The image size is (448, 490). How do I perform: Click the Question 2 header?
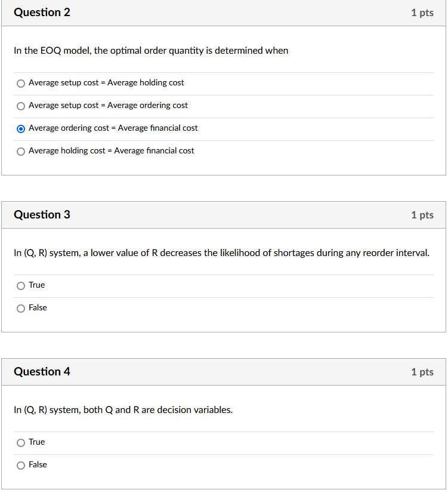42,13
